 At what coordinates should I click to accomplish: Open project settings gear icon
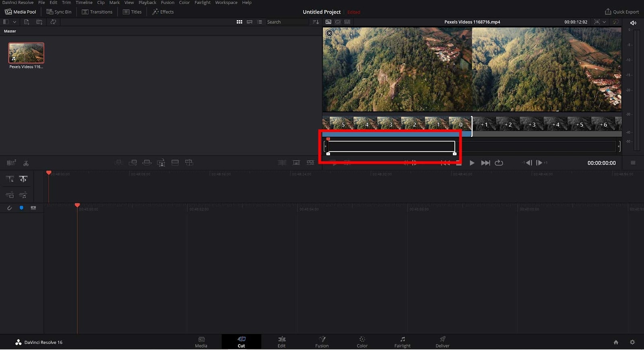tap(632, 342)
